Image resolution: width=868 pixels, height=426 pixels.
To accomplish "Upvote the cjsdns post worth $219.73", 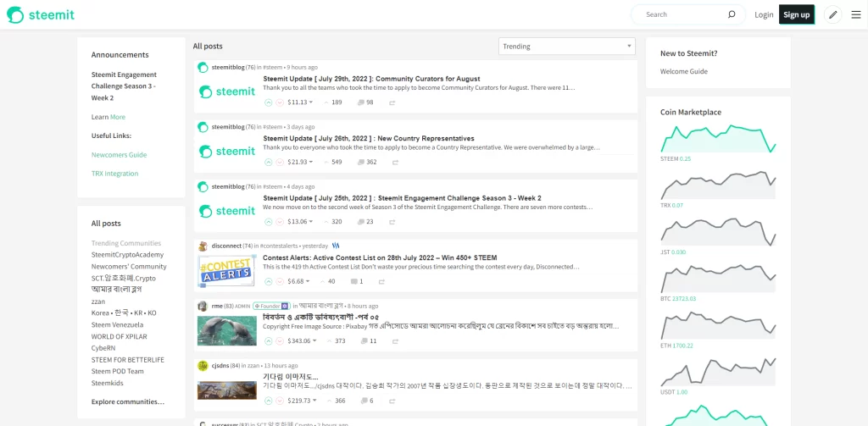I will click(x=269, y=401).
